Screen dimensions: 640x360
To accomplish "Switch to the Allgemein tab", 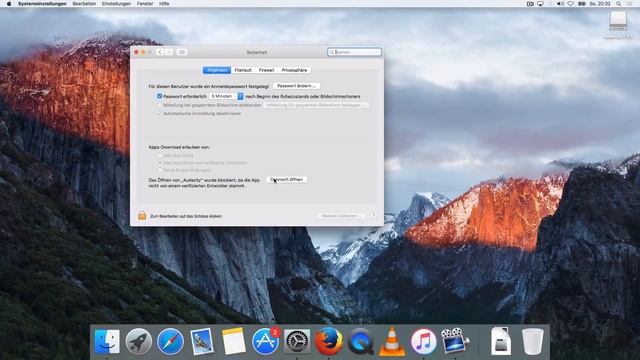I will pos(217,70).
